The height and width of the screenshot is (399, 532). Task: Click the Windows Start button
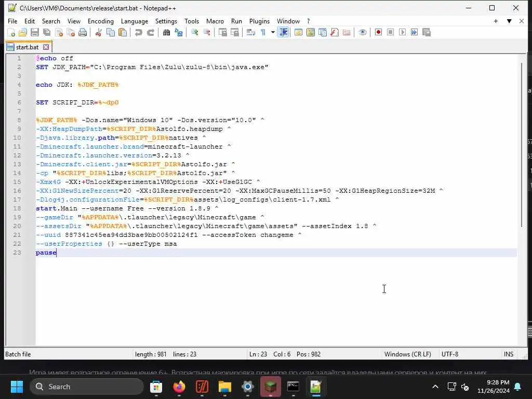[17, 387]
